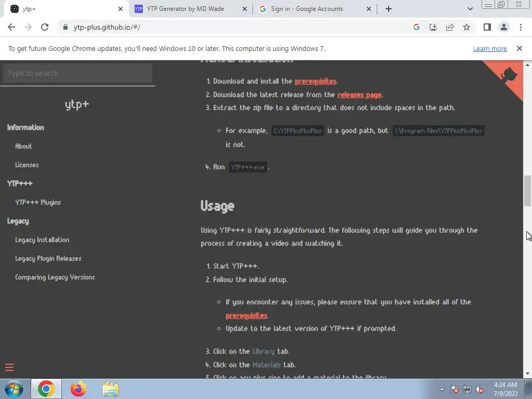532x399 pixels.
Task: Click the Information section heading
Action: click(x=25, y=128)
